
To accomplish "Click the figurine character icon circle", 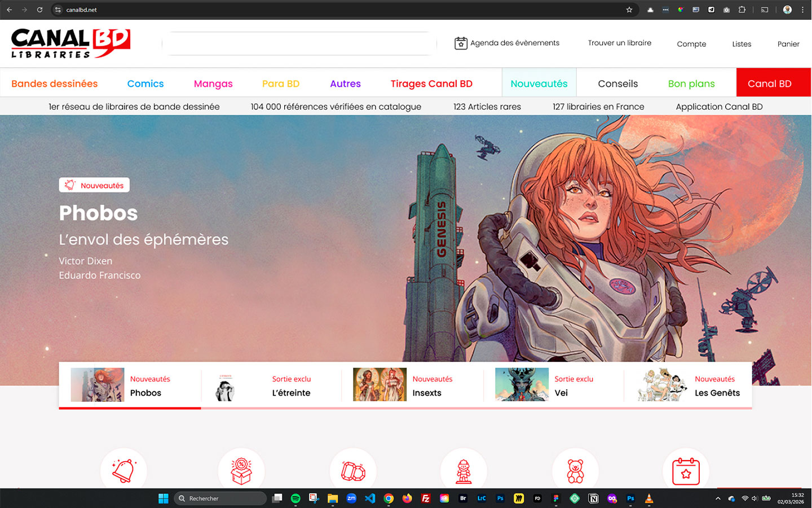I will (x=464, y=470).
